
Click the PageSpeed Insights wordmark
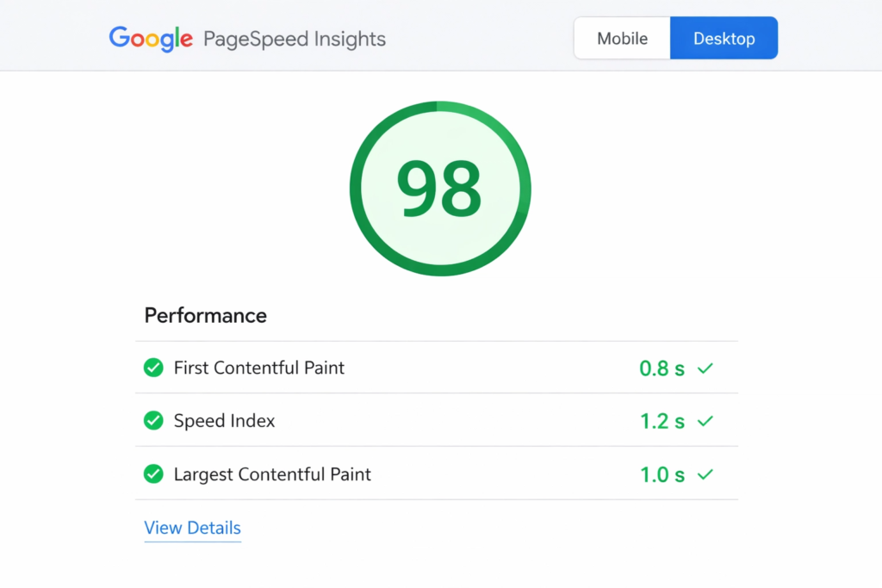pyautogui.click(x=294, y=39)
